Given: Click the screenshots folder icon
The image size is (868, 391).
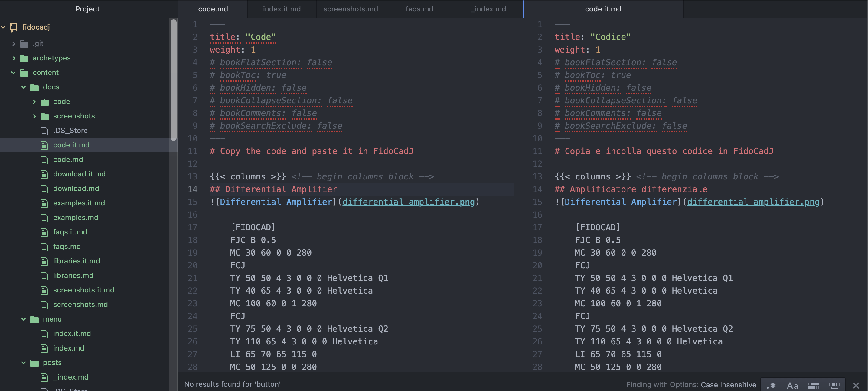Looking at the screenshot, I should click(x=44, y=116).
